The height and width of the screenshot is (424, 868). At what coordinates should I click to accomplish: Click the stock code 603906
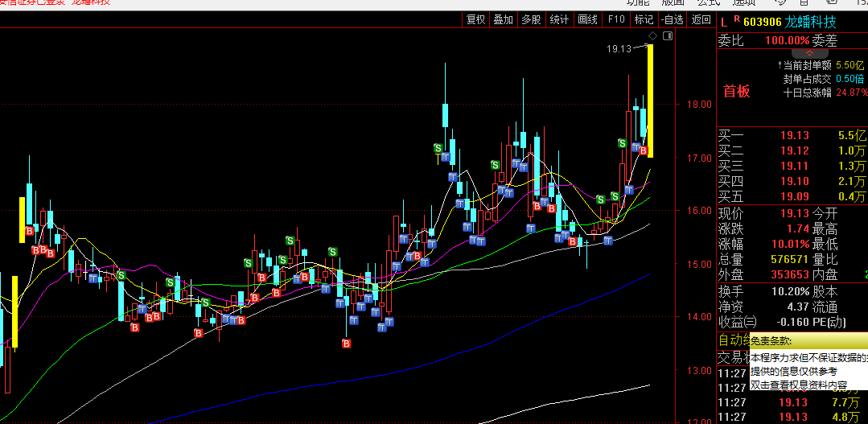pos(763,23)
